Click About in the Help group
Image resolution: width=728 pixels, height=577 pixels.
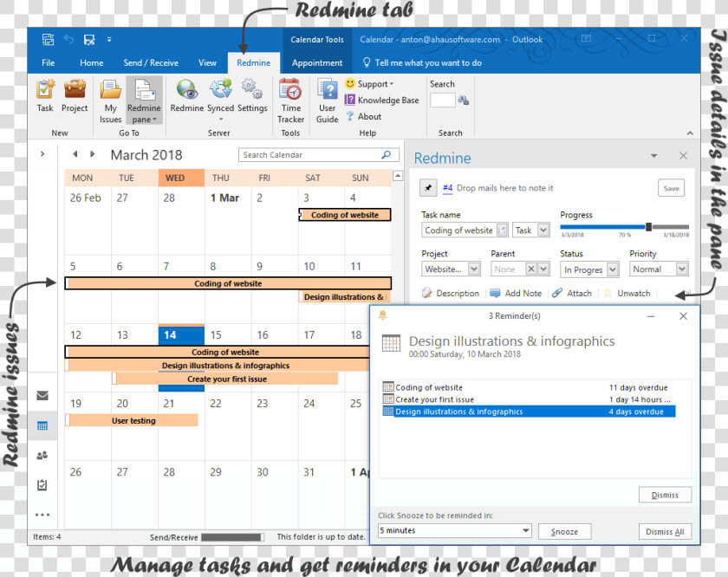click(364, 116)
